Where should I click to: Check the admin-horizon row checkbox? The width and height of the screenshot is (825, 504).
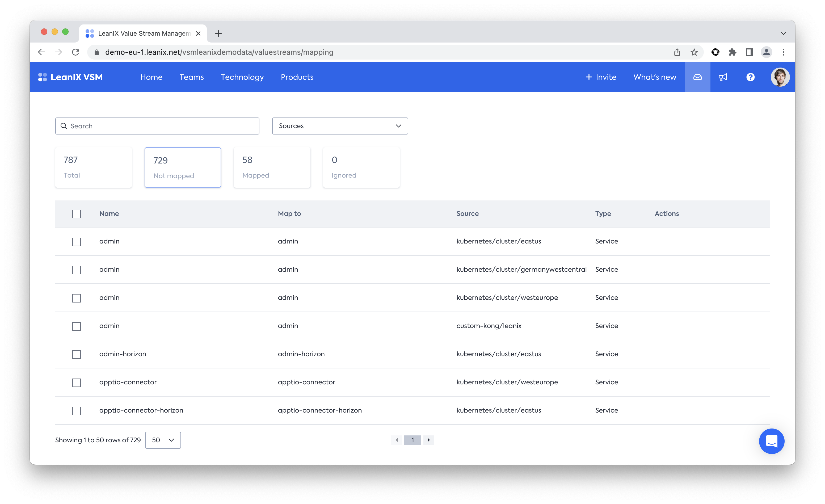(77, 354)
